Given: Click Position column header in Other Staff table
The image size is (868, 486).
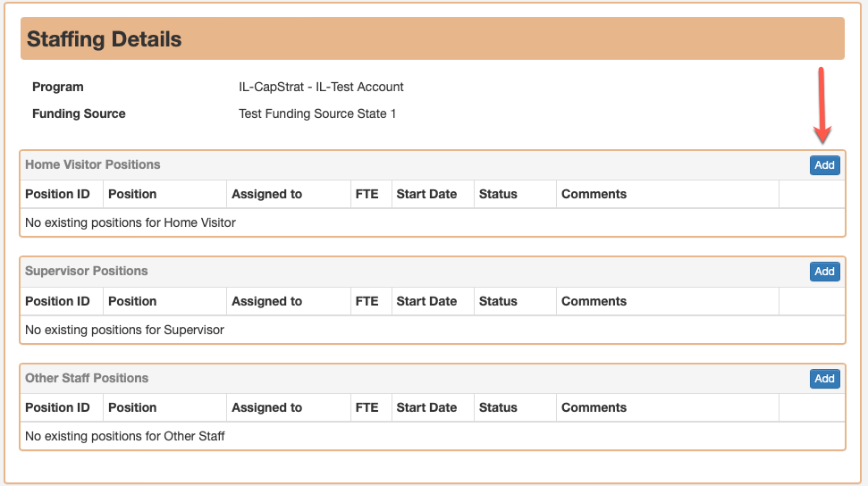Looking at the screenshot, I should (x=132, y=407).
